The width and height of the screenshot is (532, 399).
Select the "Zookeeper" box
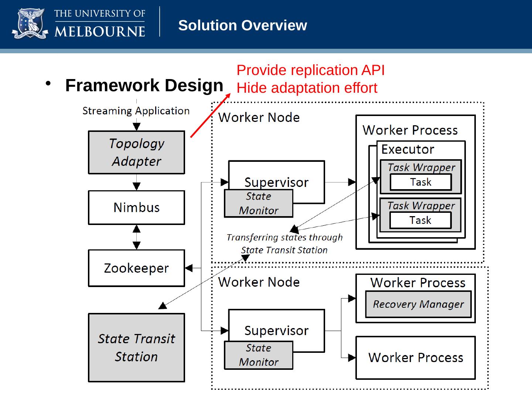coord(136,268)
